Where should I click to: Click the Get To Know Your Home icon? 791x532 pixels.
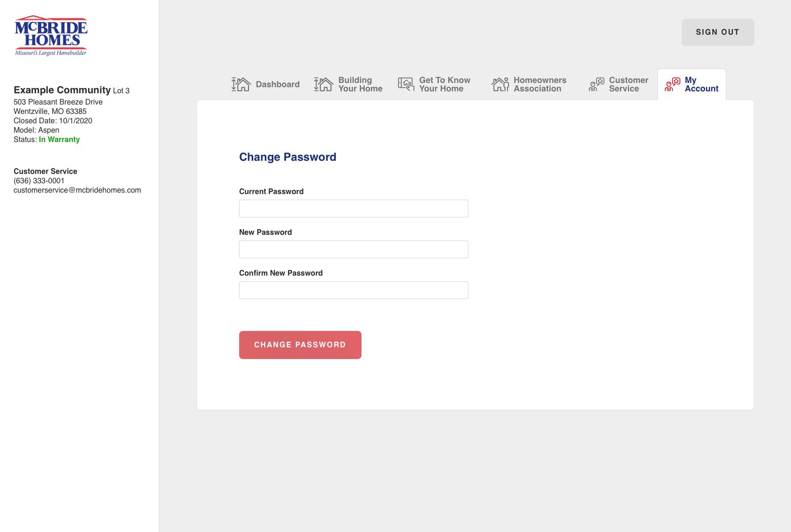point(406,84)
